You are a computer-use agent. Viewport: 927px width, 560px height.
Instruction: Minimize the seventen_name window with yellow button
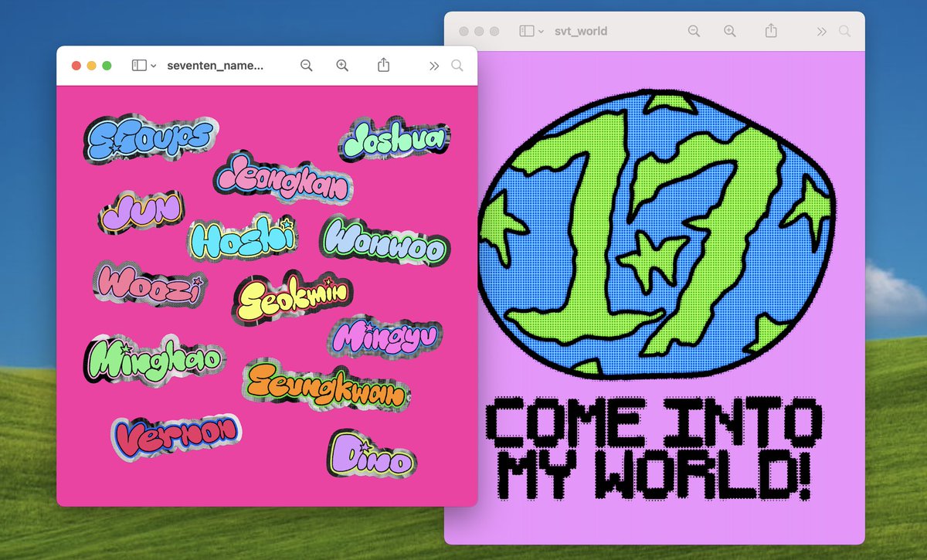point(92,66)
